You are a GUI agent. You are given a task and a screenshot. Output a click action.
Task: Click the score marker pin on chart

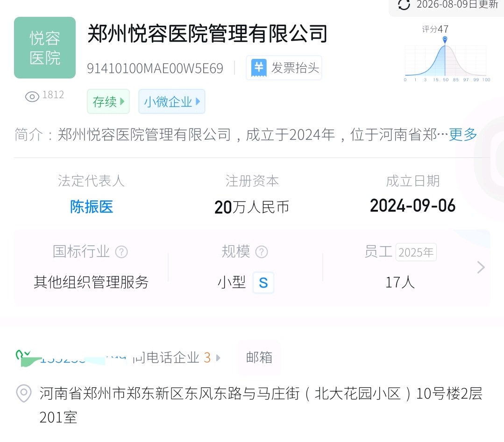pyautogui.click(x=445, y=40)
